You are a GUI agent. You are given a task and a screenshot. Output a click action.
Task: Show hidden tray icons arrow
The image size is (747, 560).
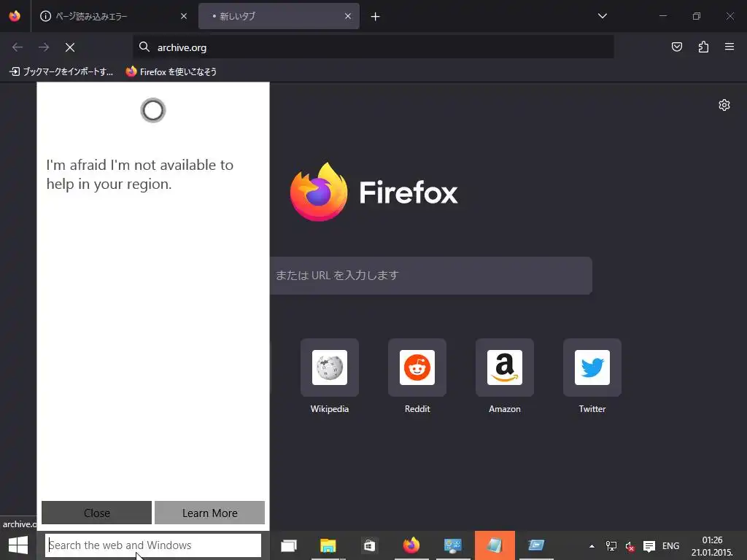(x=592, y=546)
